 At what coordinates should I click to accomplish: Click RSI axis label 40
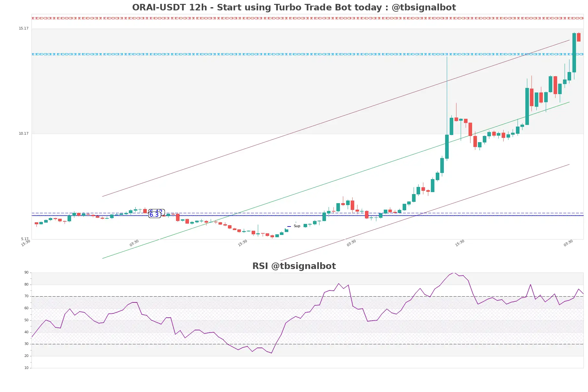pyautogui.click(x=26, y=332)
